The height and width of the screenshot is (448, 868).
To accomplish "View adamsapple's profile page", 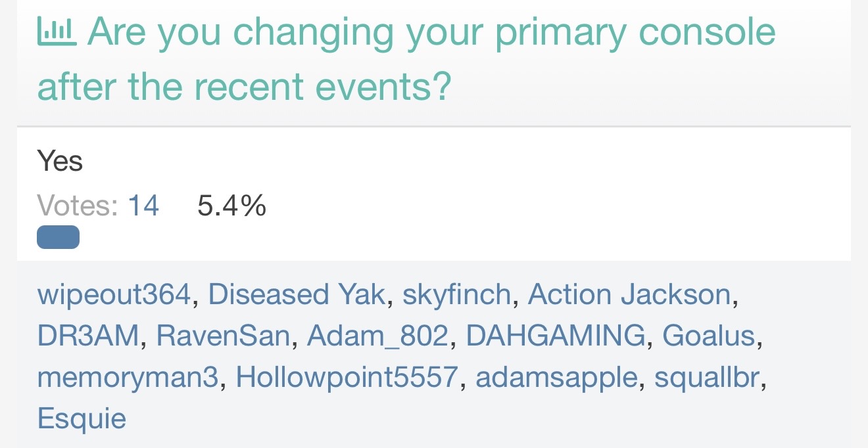I will tap(556, 377).
